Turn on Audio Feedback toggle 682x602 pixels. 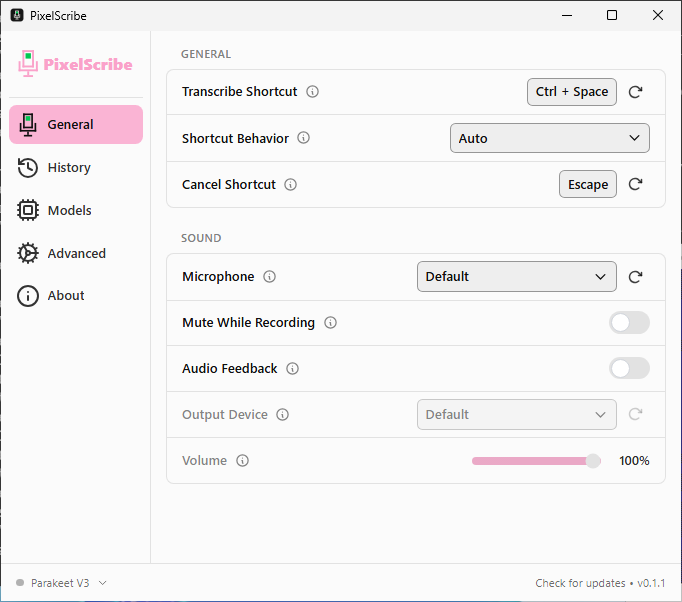(629, 368)
